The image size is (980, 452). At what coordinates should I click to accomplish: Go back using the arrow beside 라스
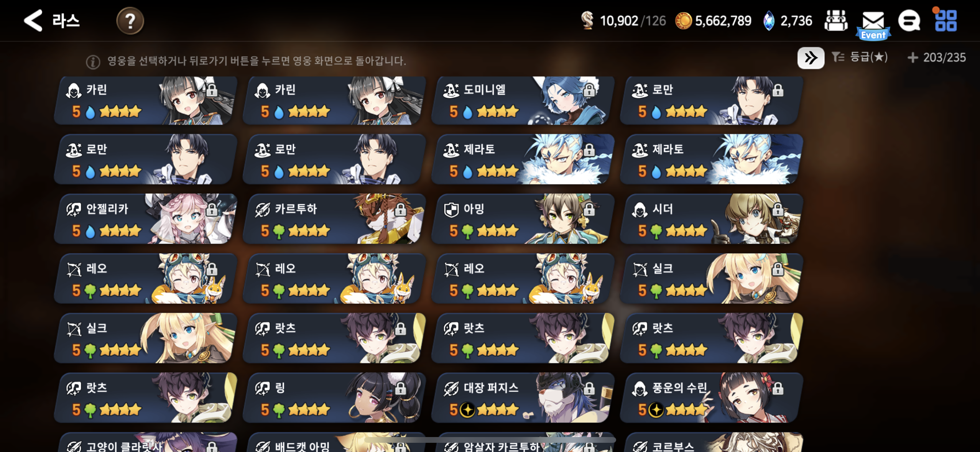[x=33, y=21]
